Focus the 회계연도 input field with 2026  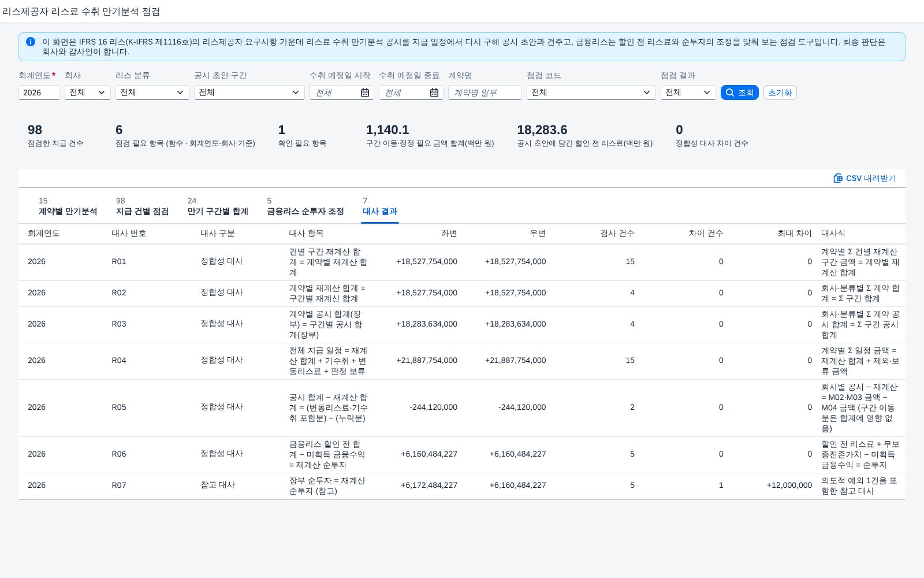[39, 92]
